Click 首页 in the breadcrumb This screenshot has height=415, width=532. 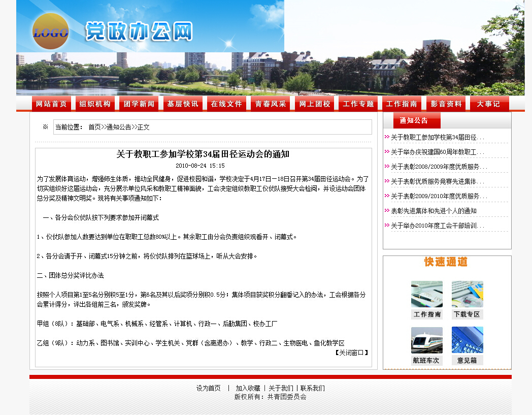(x=94, y=127)
